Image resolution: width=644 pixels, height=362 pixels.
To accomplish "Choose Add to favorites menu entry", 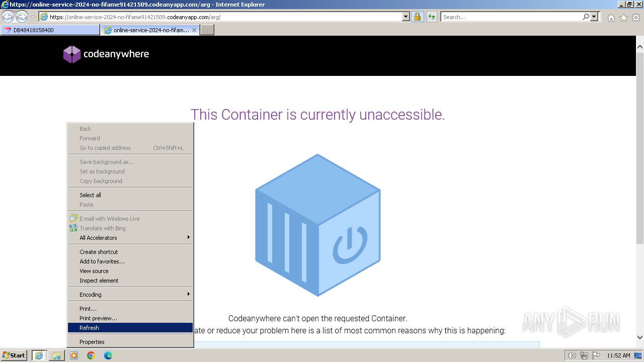I will coord(130,261).
